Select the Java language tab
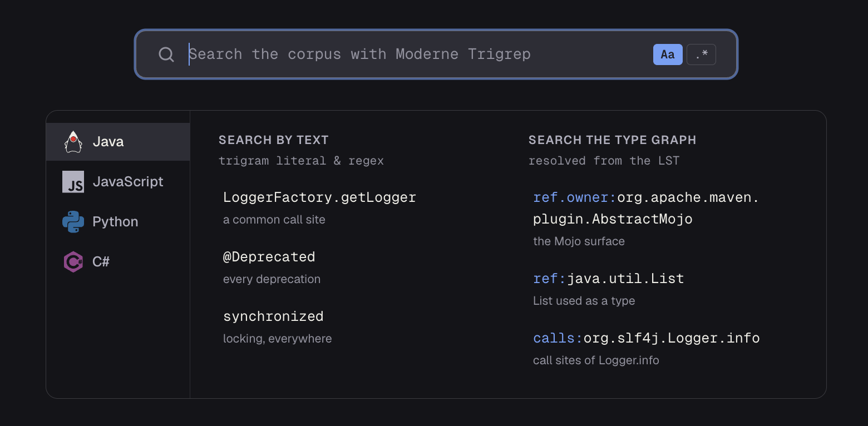Screen dimensions: 868x426 (x=118, y=142)
